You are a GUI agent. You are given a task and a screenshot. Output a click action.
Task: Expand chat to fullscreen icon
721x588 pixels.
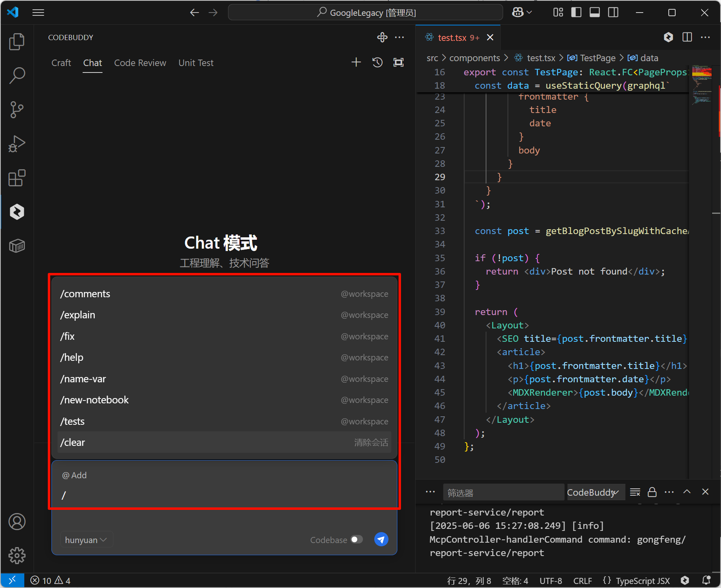(399, 62)
